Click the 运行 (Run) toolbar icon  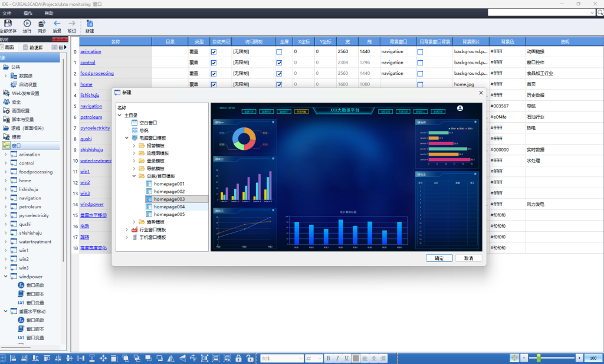tap(27, 24)
